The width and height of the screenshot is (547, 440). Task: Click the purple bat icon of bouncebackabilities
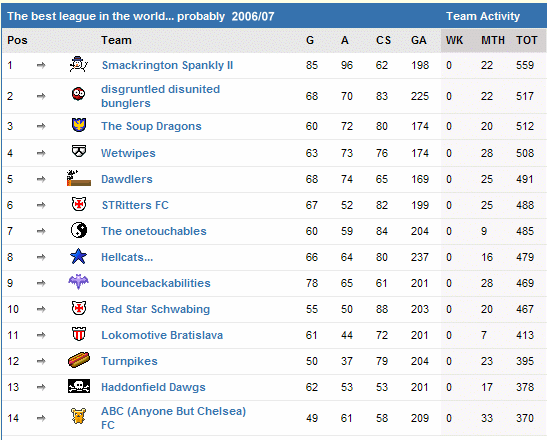point(78,282)
